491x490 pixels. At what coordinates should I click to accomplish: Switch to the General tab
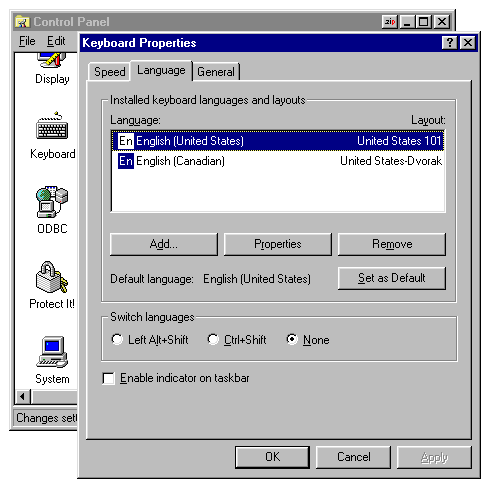click(216, 72)
